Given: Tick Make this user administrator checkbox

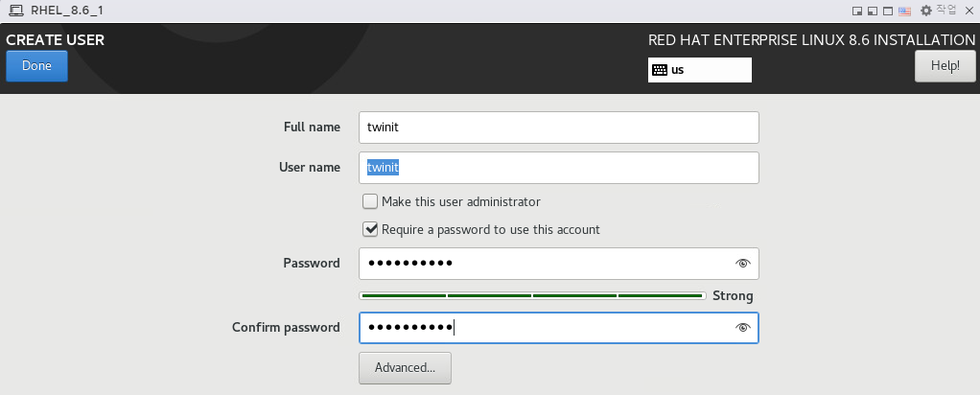Looking at the screenshot, I should 370,201.
